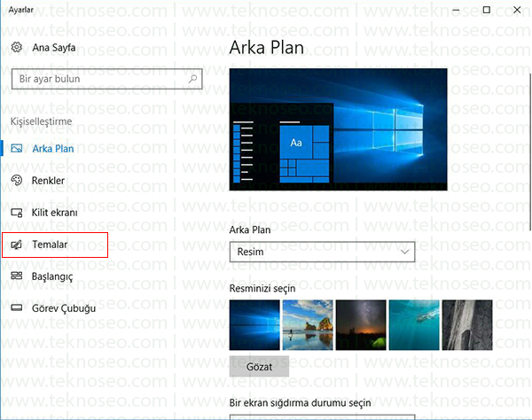This screenshot has height=420, width=532.
Task: Go to Kilit ekranı settings
Action: tap(55, 213)
